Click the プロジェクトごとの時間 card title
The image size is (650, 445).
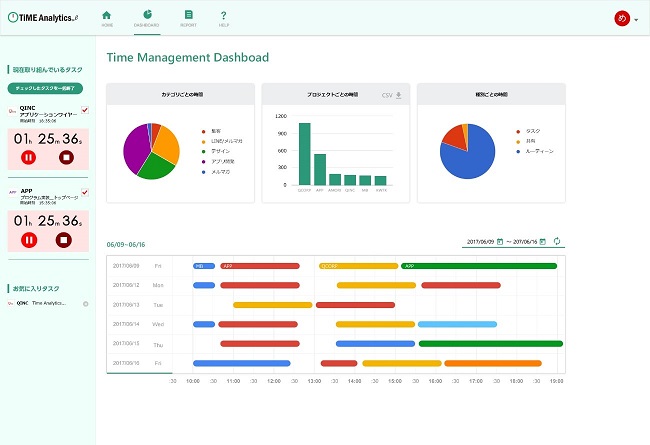click(x=332, y=95)
